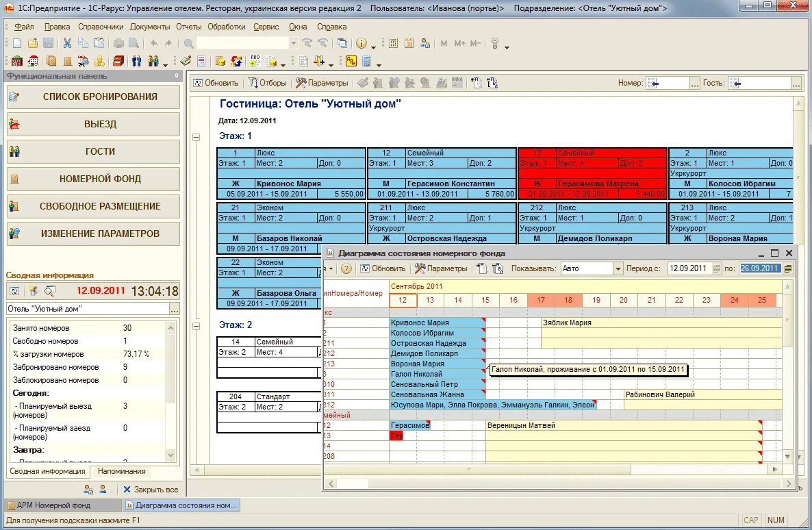812x530 pixels.
Task: Click the refresh icon in Сводная информация panel
Action: coord(14,291)
